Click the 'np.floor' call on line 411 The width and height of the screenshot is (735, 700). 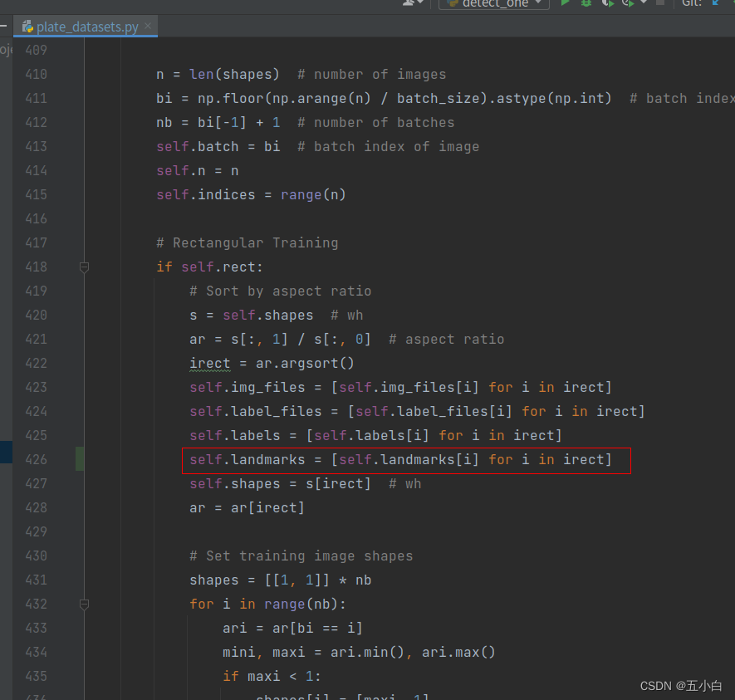click(x=231, y=98)
